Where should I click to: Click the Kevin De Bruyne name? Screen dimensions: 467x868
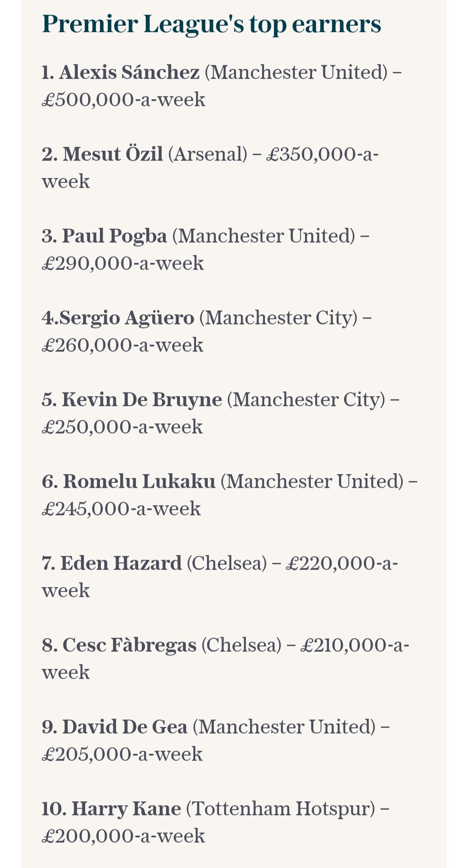point(142,400)
